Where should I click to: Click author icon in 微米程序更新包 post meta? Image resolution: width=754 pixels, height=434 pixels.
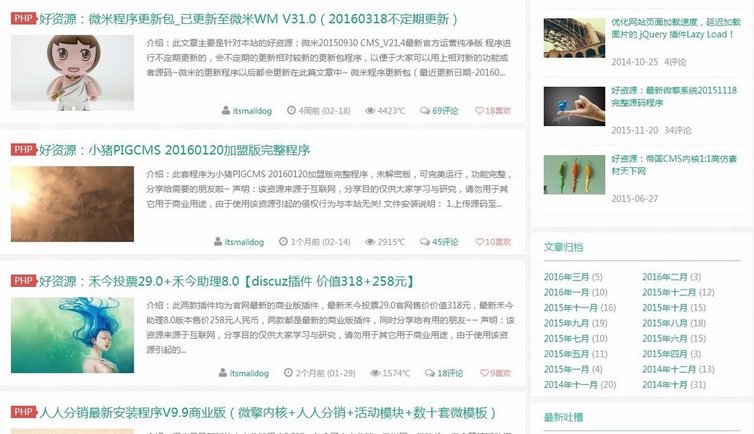226,111
